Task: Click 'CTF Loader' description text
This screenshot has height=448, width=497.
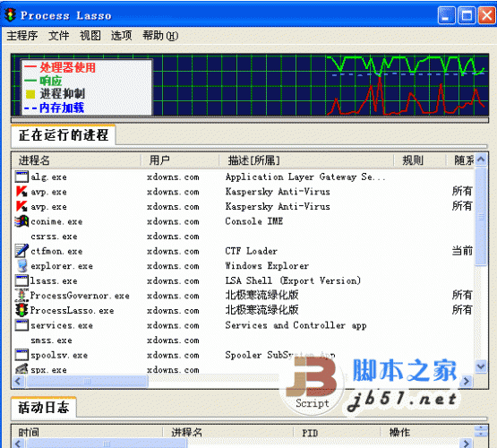Action: click(251, 251)
